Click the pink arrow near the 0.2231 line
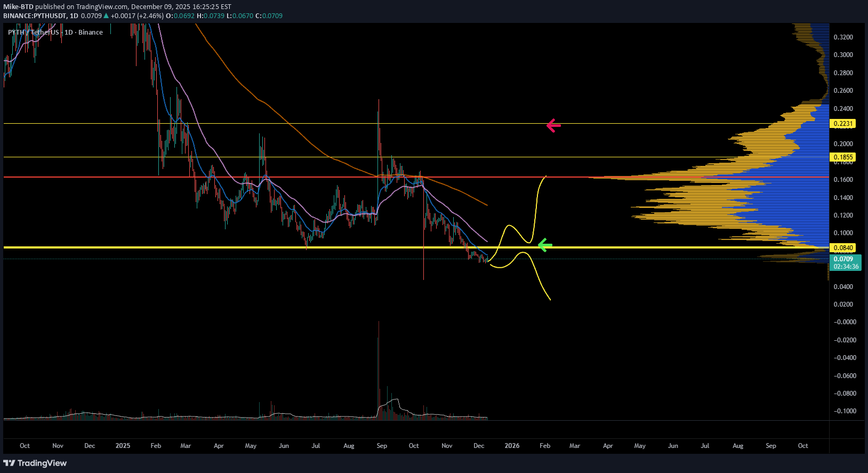The image size is (868, 473). pos(553,126)
